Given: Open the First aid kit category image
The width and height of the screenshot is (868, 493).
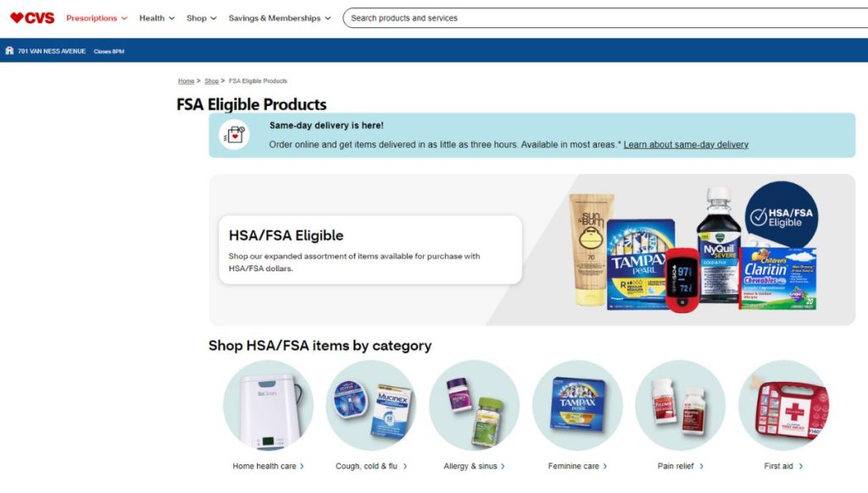Looking at the screenshot, I should pos(783,406).
